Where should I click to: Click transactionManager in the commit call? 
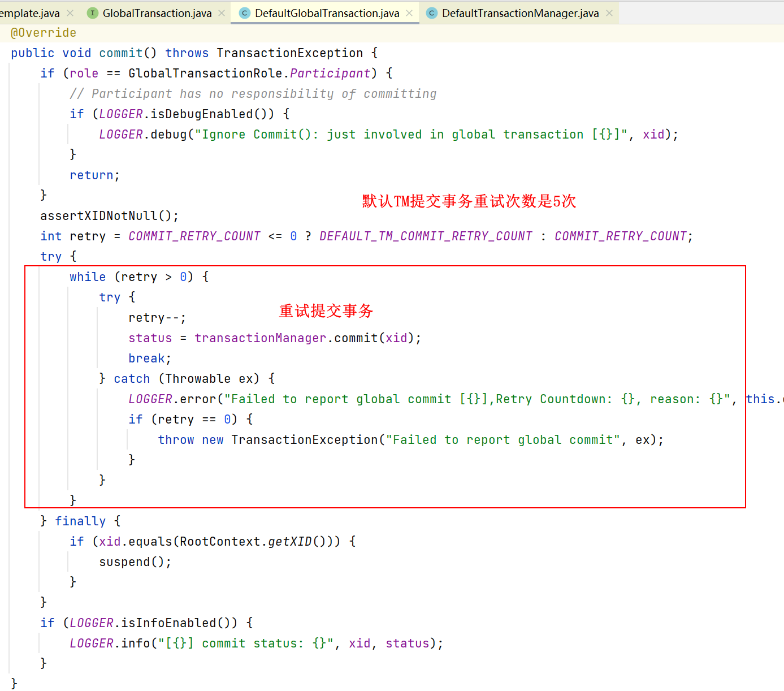[x=261, y=338]
